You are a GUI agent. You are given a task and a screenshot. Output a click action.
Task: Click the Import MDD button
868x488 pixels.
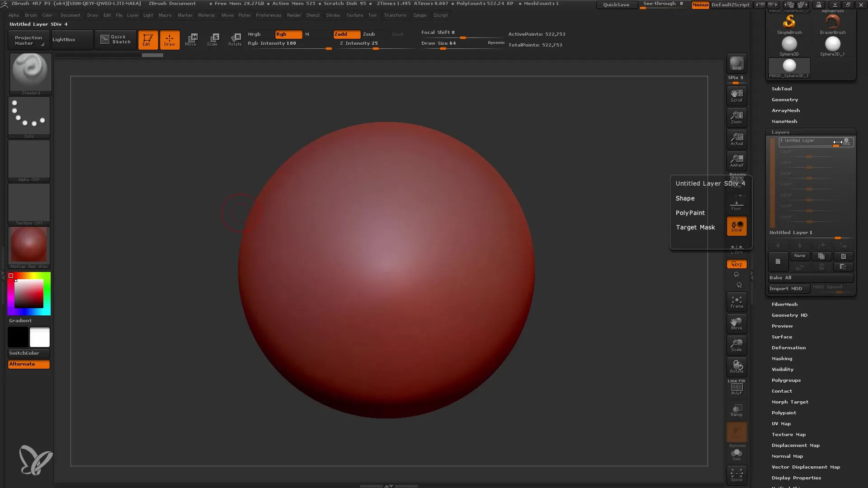click(786, 288)
